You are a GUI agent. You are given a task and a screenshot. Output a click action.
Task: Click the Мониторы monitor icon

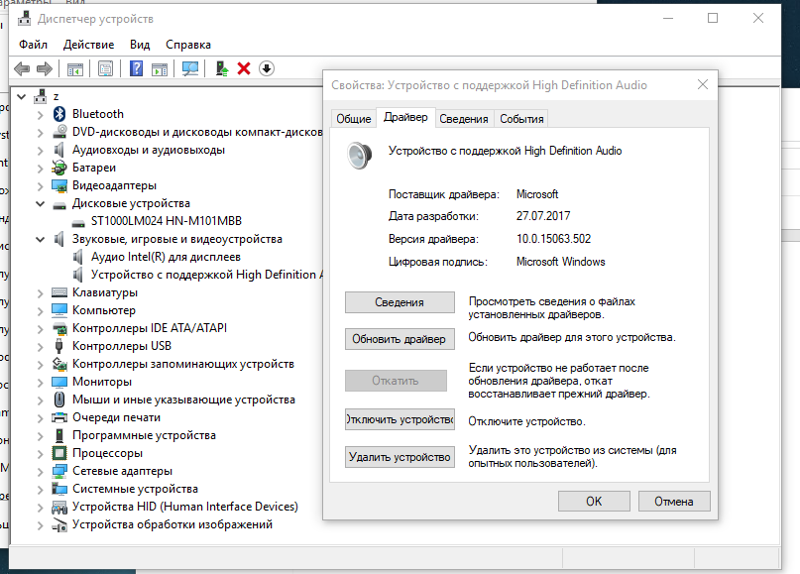59,382
